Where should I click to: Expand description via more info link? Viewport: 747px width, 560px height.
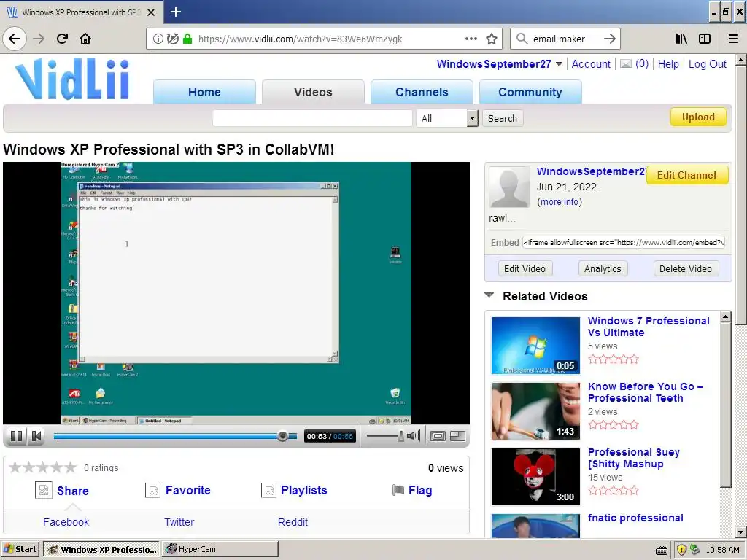click(x=560, y=202)
